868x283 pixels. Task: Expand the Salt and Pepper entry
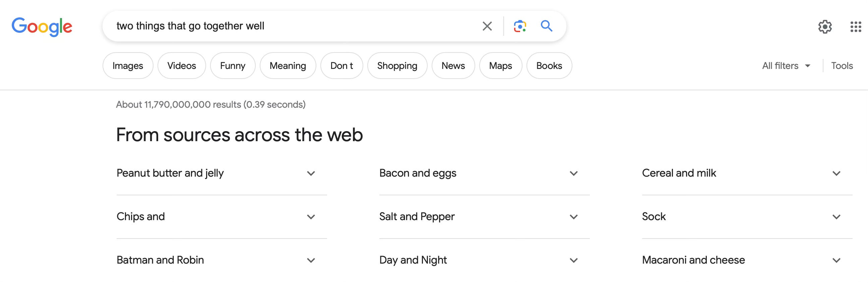click(484, 217)
